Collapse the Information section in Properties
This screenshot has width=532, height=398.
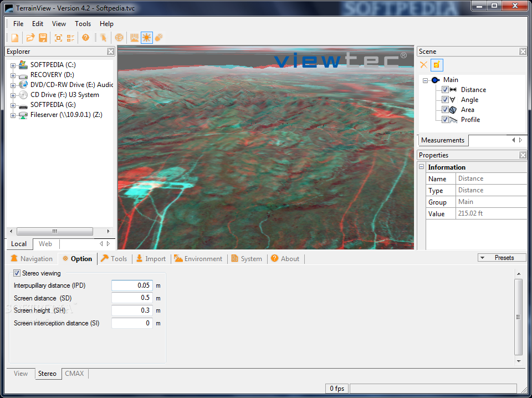click(x=421, y=167)
